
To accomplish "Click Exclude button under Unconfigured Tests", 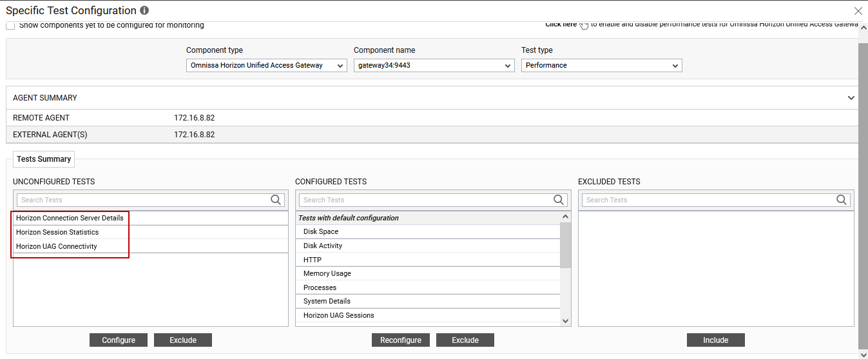I will point(183,340).
